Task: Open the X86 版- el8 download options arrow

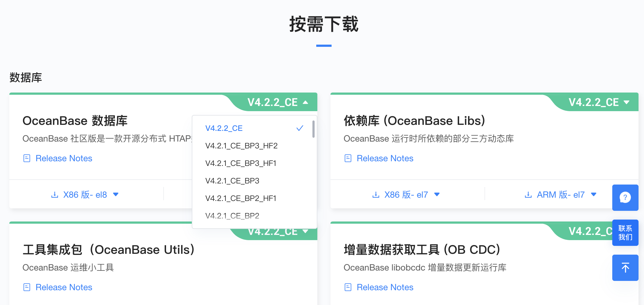Action: coord(116,195)
